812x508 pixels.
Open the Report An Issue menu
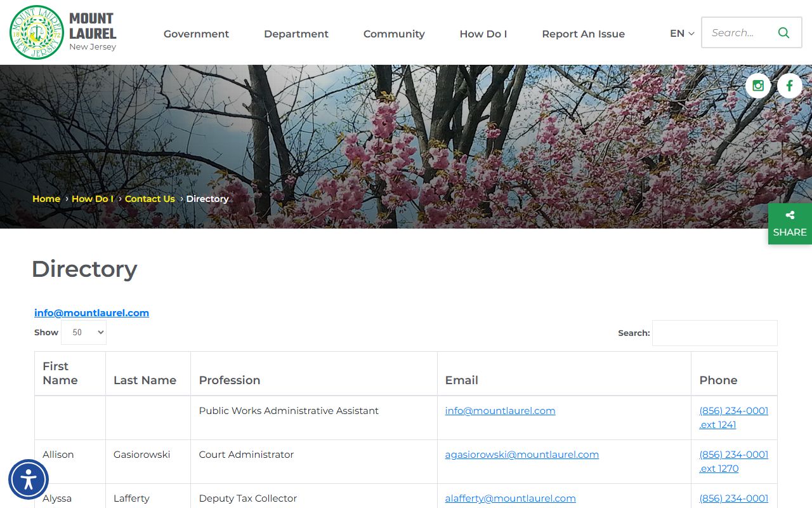(x=583, y=34)
